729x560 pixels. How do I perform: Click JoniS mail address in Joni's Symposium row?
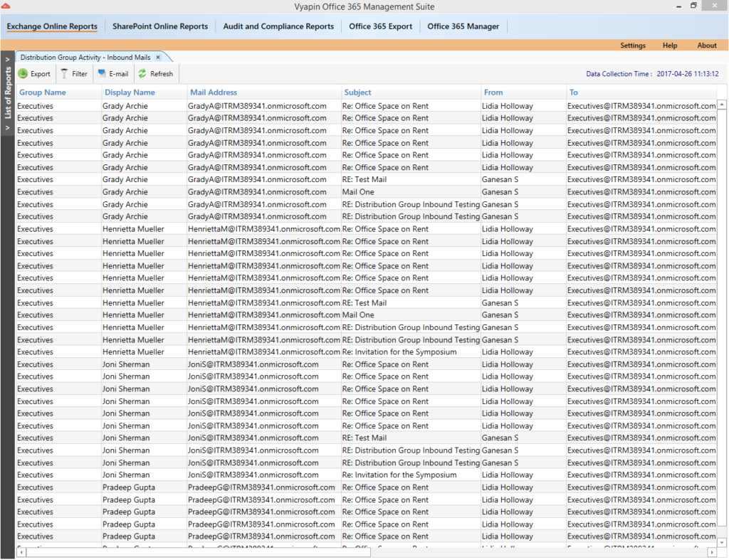(253, 475)
